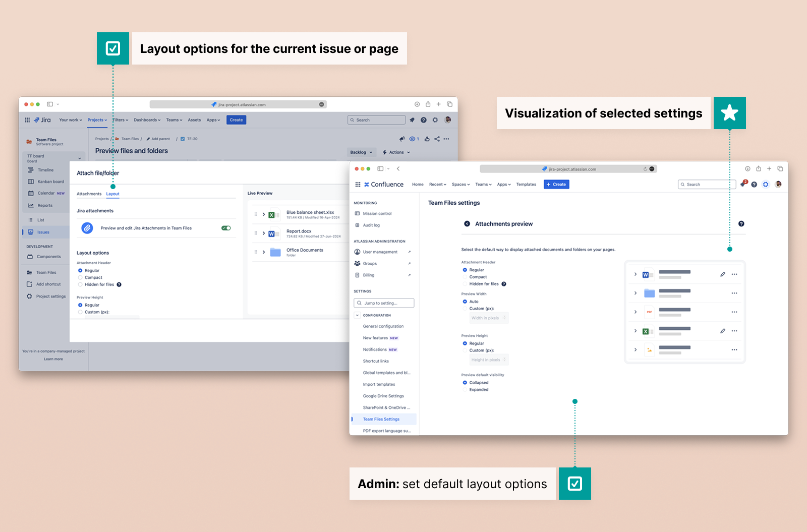
Task: Open the Jira issue more actions ellipsis
Action: coord(446,139)
